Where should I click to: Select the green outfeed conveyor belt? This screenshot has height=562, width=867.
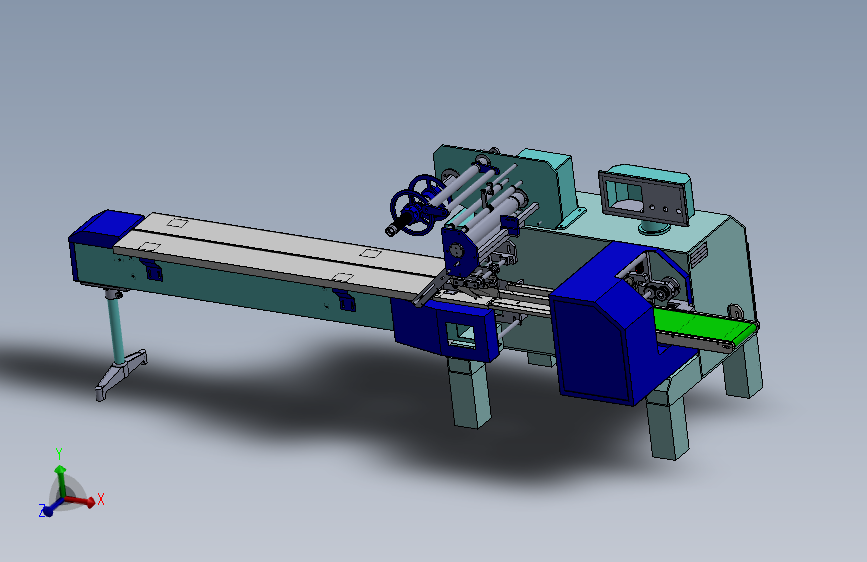coord(703,326)
